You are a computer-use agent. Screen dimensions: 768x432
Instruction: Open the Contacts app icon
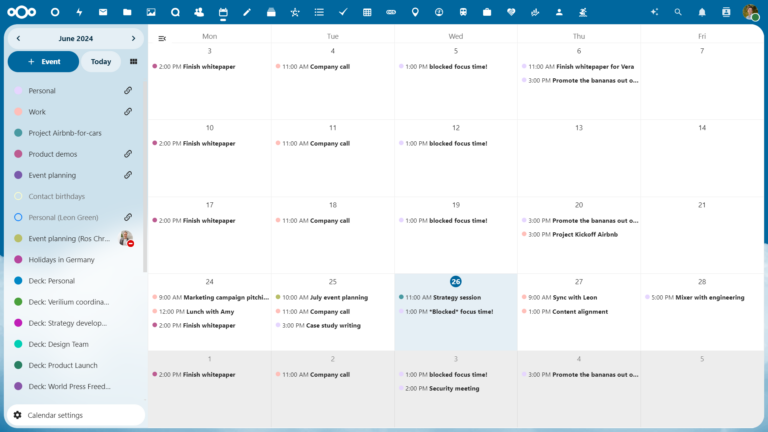[x=199, y=12]
